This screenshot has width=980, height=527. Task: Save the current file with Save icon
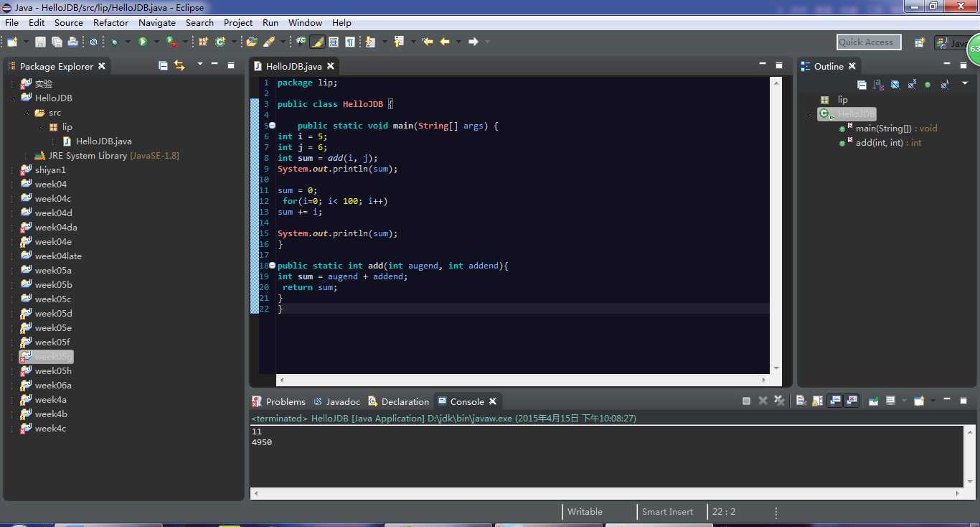pos(40,42)
